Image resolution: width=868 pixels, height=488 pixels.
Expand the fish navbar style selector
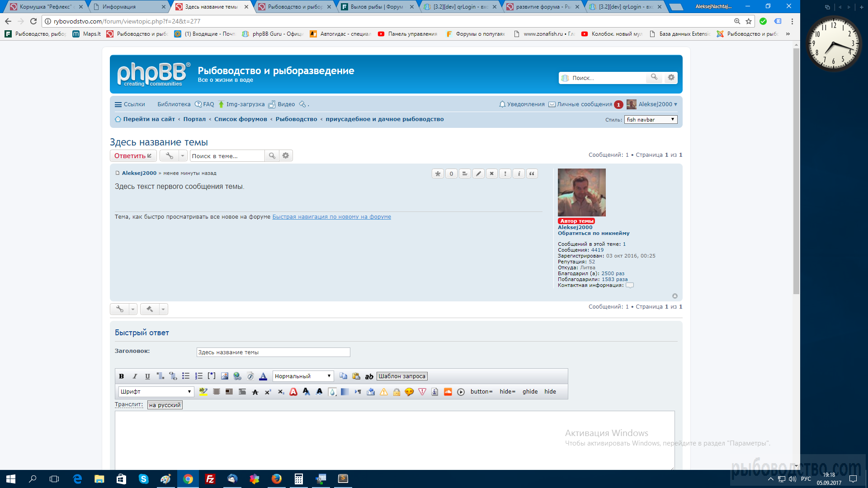coord(651,120)
